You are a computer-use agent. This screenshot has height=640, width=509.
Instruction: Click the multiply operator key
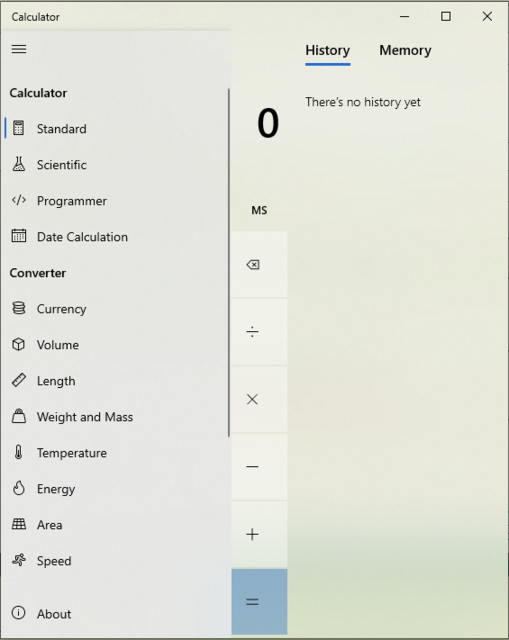[x=259, y=399]
